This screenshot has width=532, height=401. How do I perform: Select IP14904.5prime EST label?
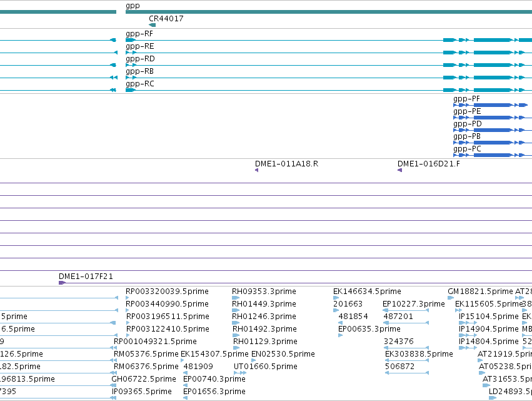489,329
